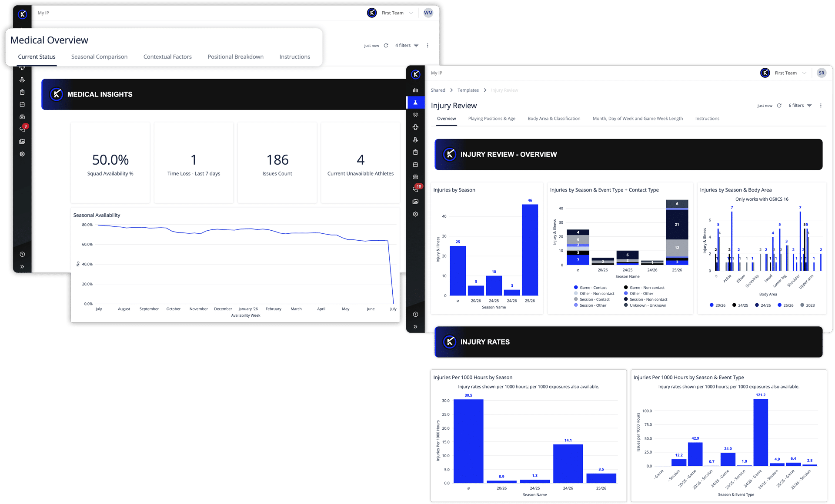
Task: Open the clipboard icon in Injury Review sidebar
Action: coord(415,152)
